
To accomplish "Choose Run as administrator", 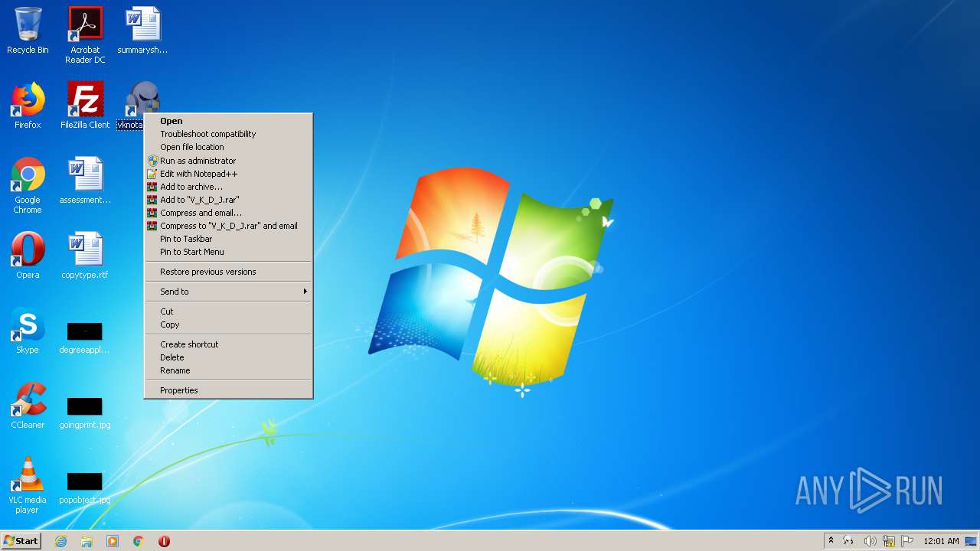I will (x=228, y=161).
